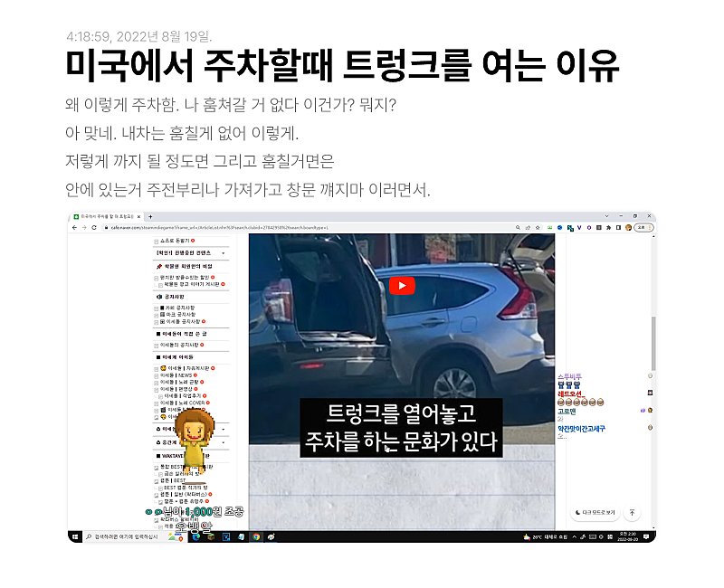
Task: Open Microsoft Edge from the taskbar
Action: pyautogui.click(x=196, y=536)
